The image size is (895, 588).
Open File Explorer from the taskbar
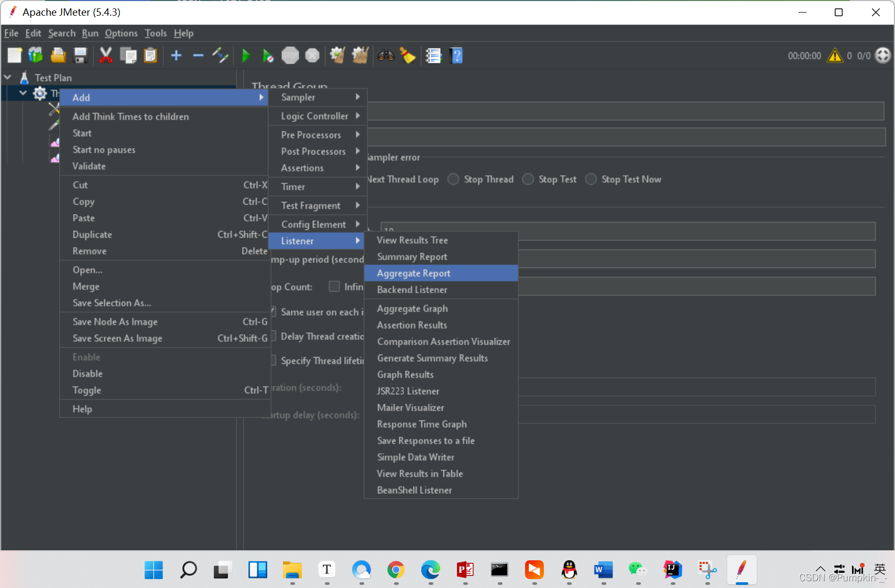[x=292, y=570]
